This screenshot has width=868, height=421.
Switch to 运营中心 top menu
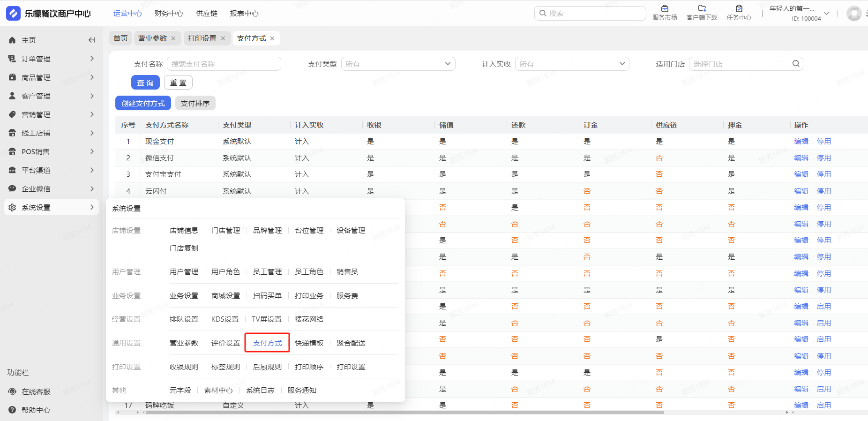tap(127, 14)
